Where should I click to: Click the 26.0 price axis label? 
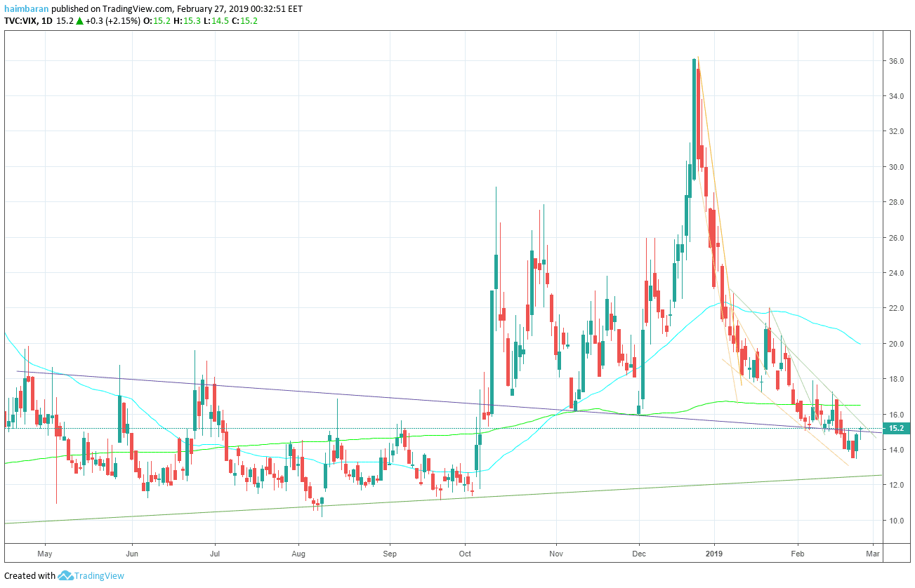(895, 238)
